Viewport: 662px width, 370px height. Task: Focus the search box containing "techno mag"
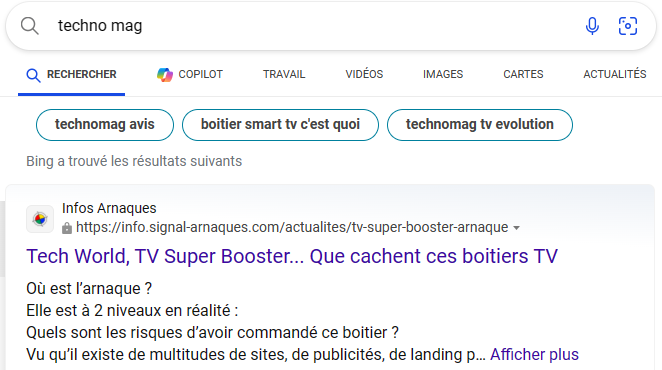pyautogui.click(x=312, y=26)
